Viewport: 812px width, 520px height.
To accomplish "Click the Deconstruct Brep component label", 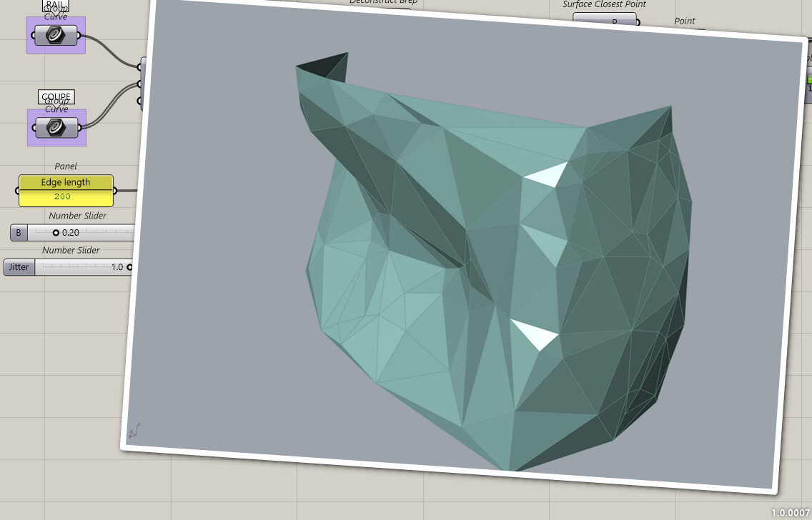I will pos(384,2).
